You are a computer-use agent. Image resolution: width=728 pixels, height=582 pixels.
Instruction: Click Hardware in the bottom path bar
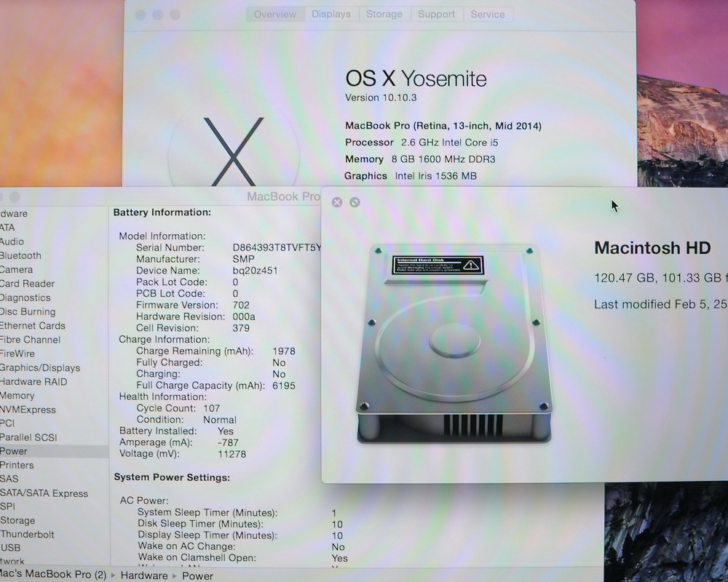coord(144,575)
